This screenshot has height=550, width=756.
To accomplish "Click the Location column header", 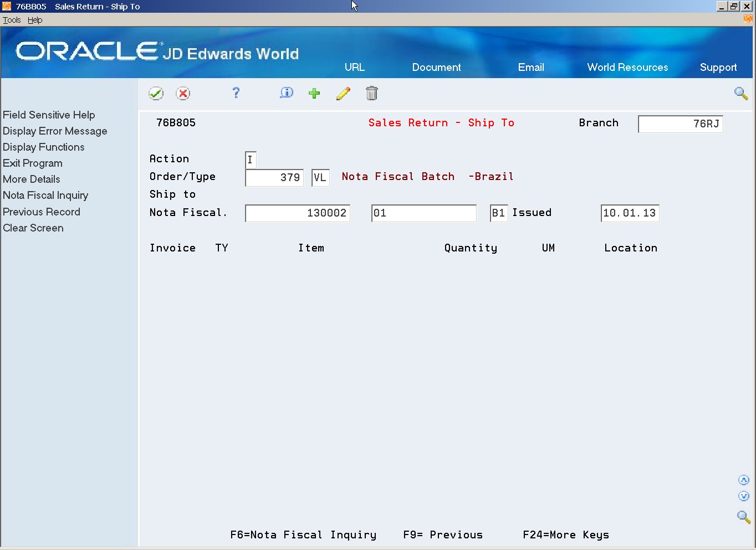I will coord(631,248).
